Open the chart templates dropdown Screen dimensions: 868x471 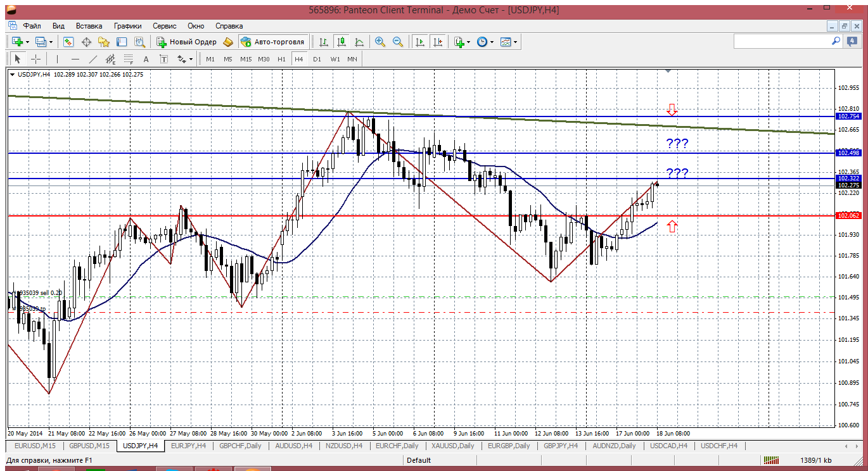(516, 42)
